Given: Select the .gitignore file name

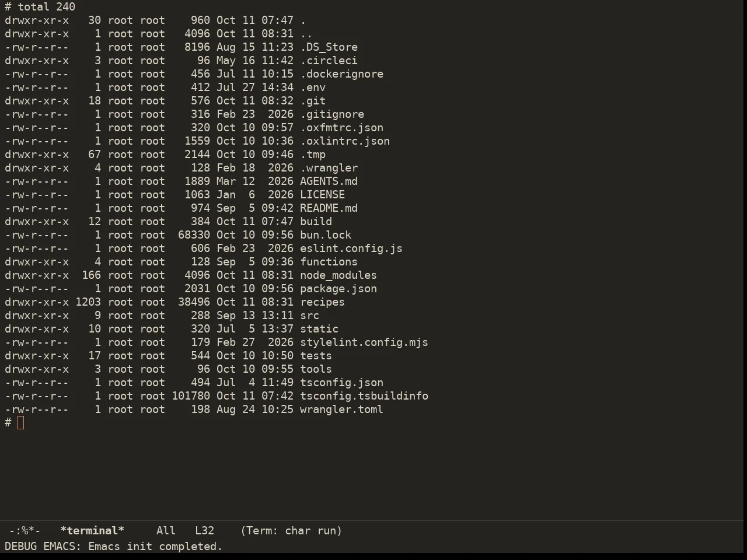Looking at the screenshot, I should [332, 114].
